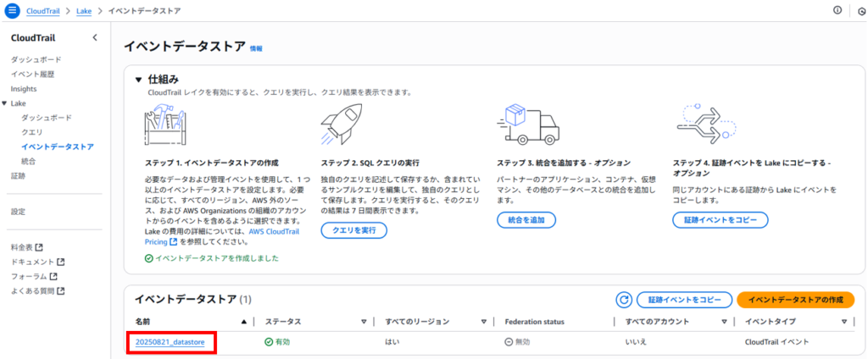Sort by 名前 column ascending arrow

tap(244, 322)
